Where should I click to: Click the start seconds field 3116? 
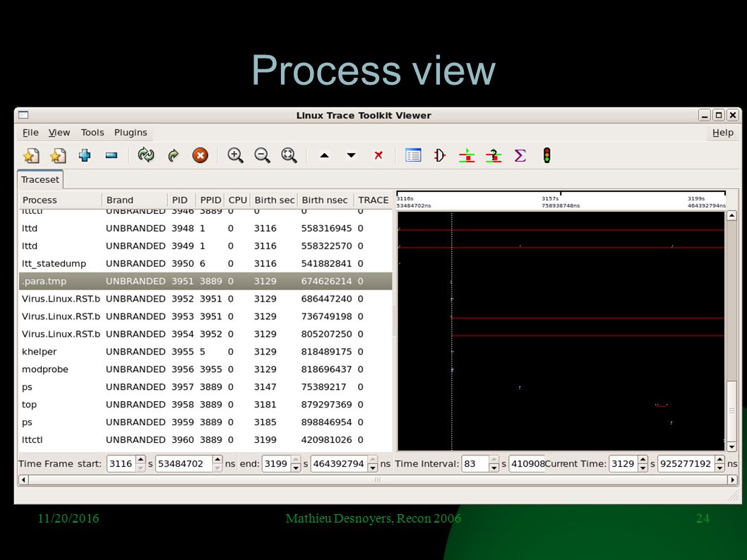pos(121,464)
